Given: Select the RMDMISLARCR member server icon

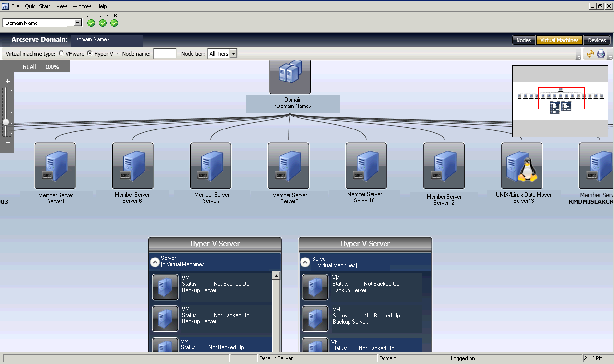Looking at the screenshot, I should [596, 166].
